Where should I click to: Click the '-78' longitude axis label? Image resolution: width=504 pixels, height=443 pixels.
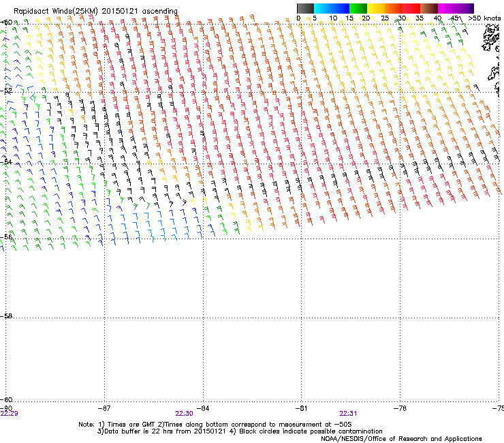tap(400, 408)
